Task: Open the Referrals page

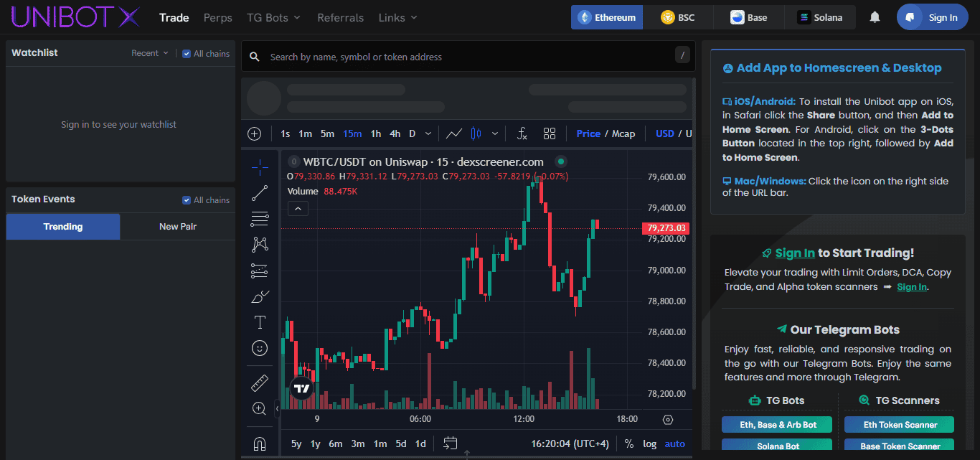Action: click(340, 17)
